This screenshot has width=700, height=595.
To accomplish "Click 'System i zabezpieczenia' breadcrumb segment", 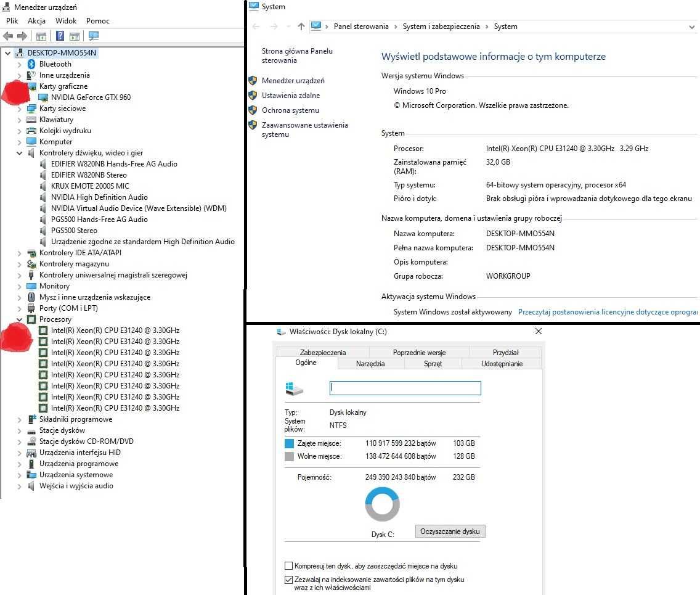I will click(441, 27).
